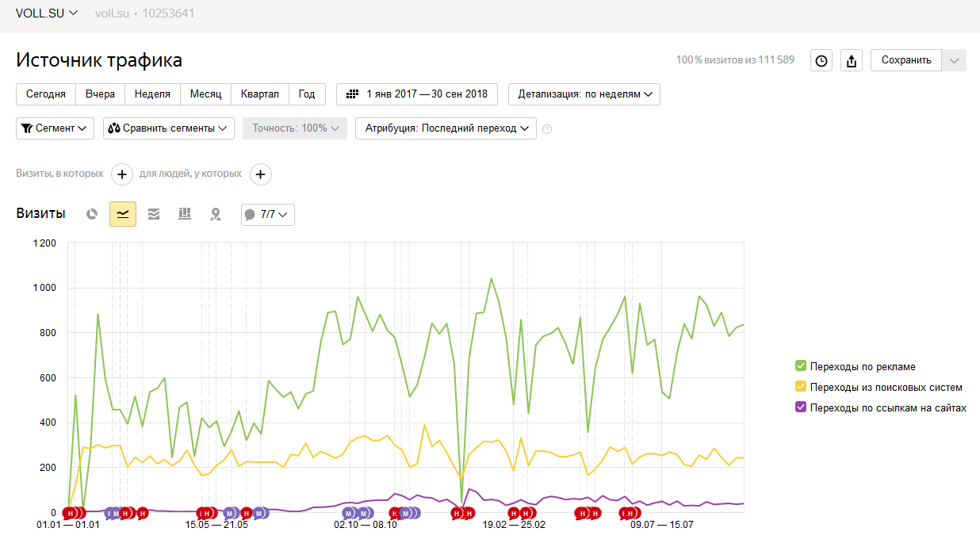Click the 'Источник трафика' report title
The image size is (980, 547).
point(99,60)
